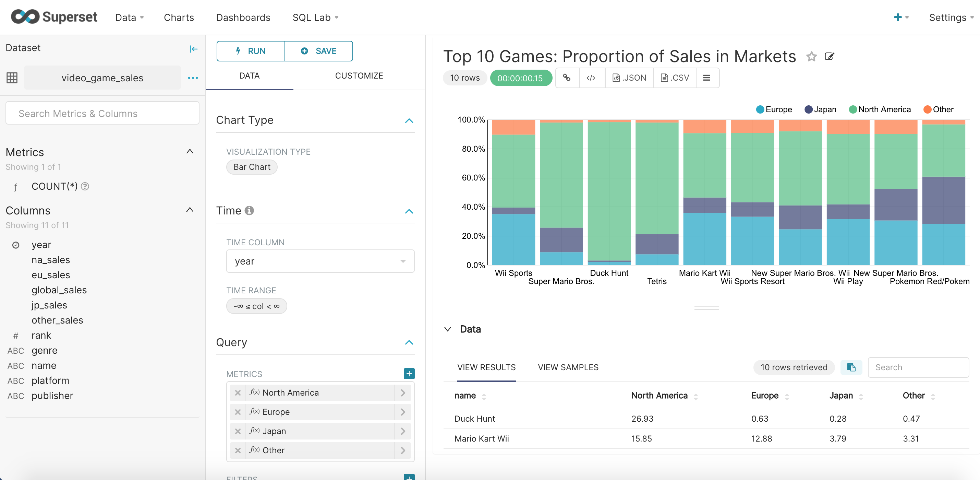Favorite the chart using the star icon
The height and width of the screenshot is (480, 980).
[811, 56]
